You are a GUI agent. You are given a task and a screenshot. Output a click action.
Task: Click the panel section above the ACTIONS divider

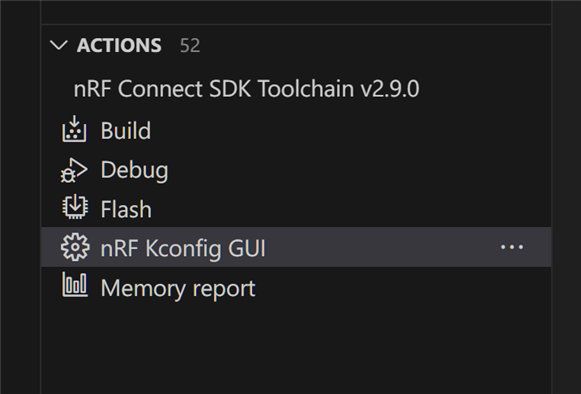(x=296, y=12)
